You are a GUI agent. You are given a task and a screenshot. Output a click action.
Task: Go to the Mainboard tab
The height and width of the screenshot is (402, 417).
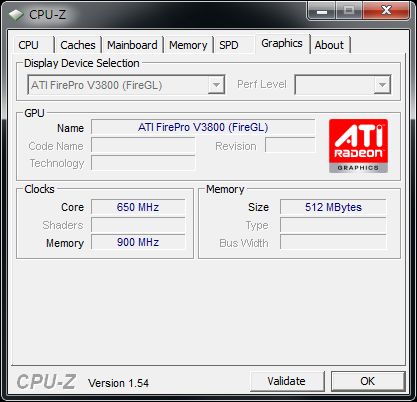point(132,45)
